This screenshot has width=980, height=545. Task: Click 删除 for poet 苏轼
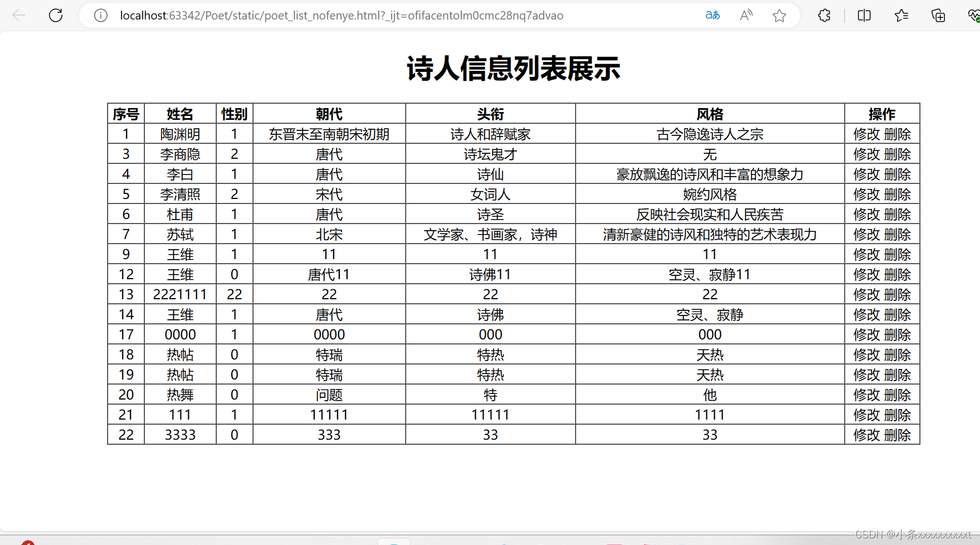click(898, 235)
